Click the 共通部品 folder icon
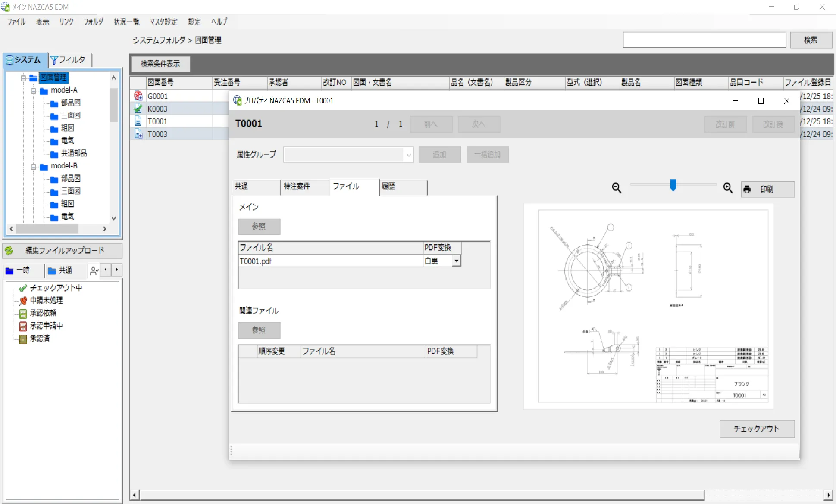 tap(54, 154)
